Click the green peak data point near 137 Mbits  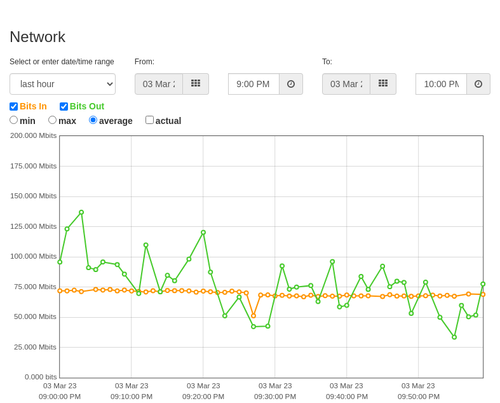(81, 212)
